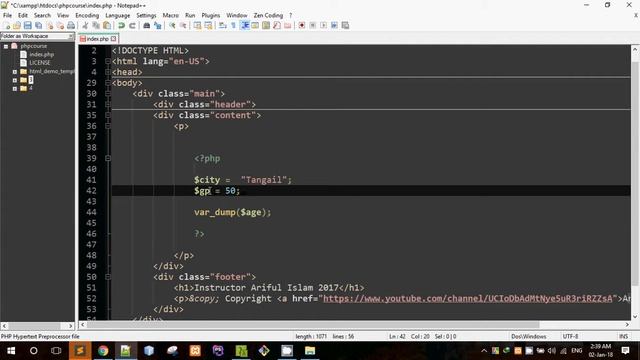Expand folder 4 in workspace tree

coord(15,88)
